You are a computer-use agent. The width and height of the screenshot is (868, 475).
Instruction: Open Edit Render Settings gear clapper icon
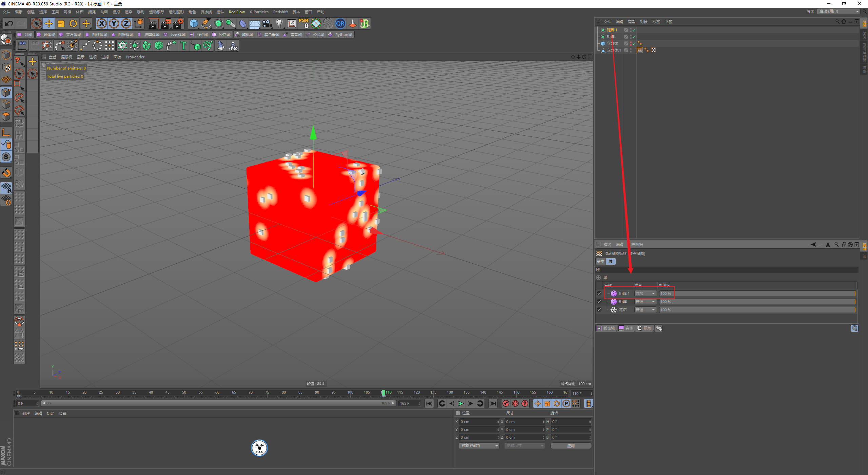point(178,23)
